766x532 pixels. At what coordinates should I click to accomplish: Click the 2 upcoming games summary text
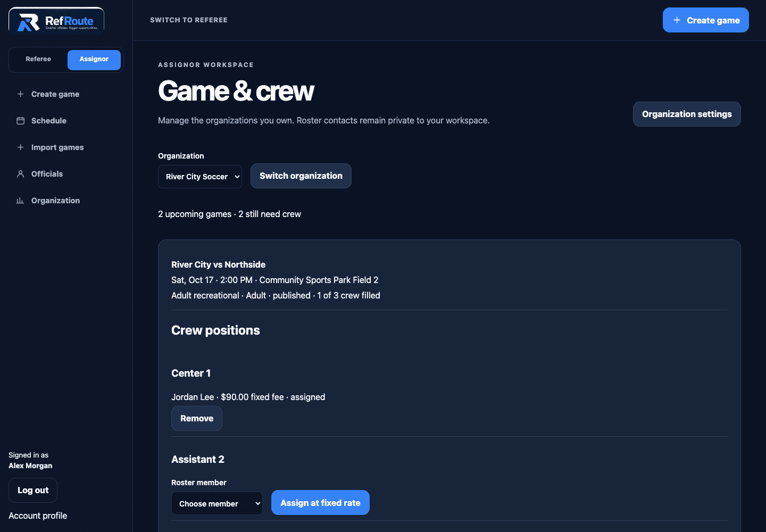(x=229, y=214)
